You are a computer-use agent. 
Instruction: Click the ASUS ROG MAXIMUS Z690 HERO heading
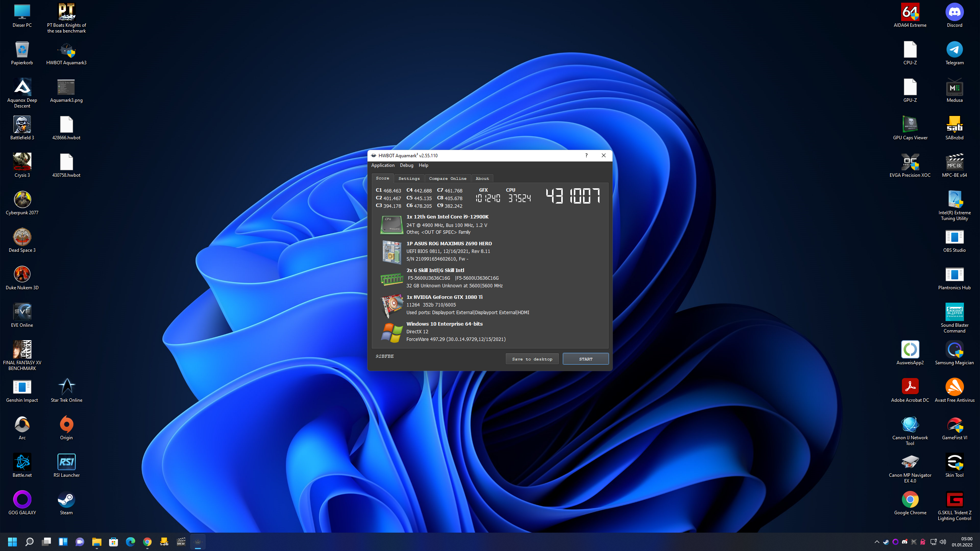pos(449,243)
